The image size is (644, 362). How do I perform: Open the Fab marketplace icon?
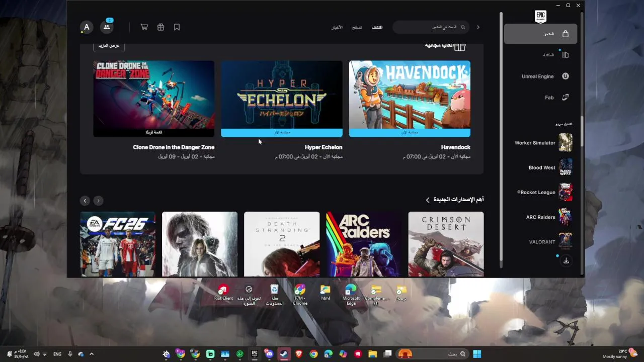click(x=566, y=98)
